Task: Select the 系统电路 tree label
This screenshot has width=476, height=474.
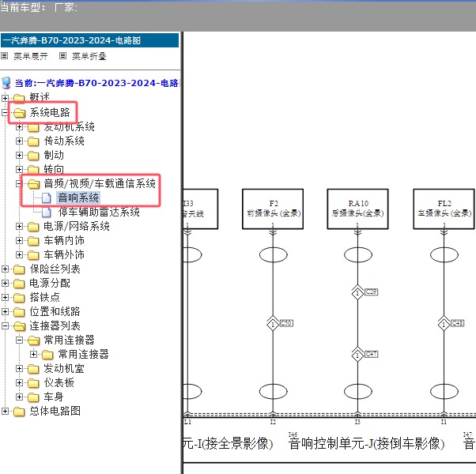Action: (50, 112)
